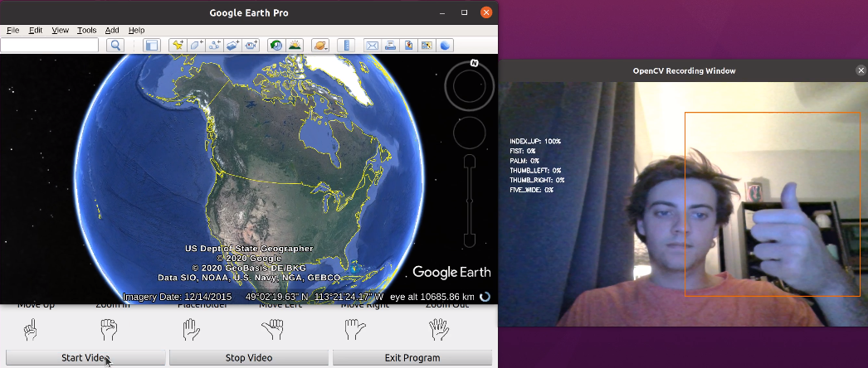The height and width of the screenshot is (368, 868).
Task: Show historical imagery clock icon
Action: tap(276, 46)
